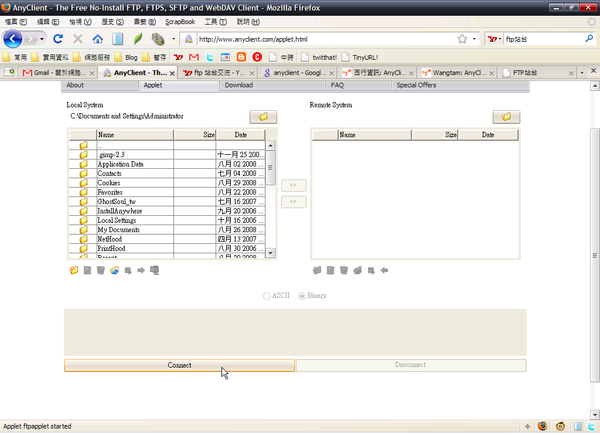
Task: Open remote system folder browse button
Action: click(506, 117)
